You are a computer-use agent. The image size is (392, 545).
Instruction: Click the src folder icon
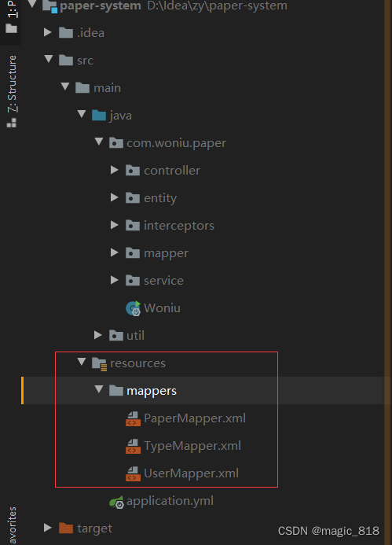(66, 60)
